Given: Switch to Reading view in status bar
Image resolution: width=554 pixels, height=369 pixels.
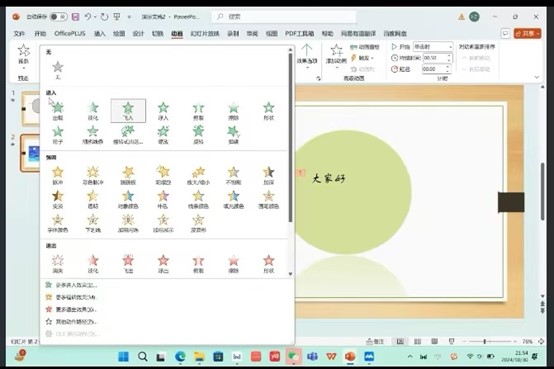Looking at the screenshot, I should (434, 341).
